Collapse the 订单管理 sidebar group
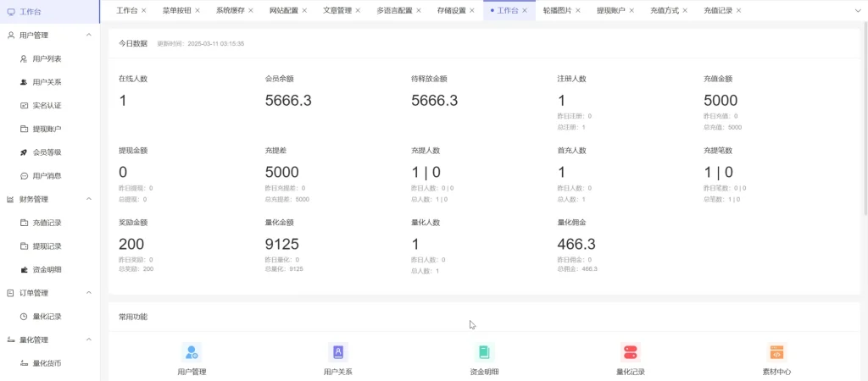Image resolution: width=868 pixels, height=381 pixels. click(x=89, y=293)
